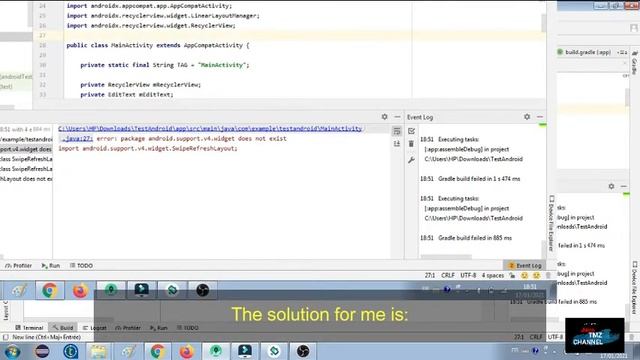Open the Build tool window tab
Image resolution: width=640 pixels, height=360 pixels.
pyautogui.click(x=62, y=328)
